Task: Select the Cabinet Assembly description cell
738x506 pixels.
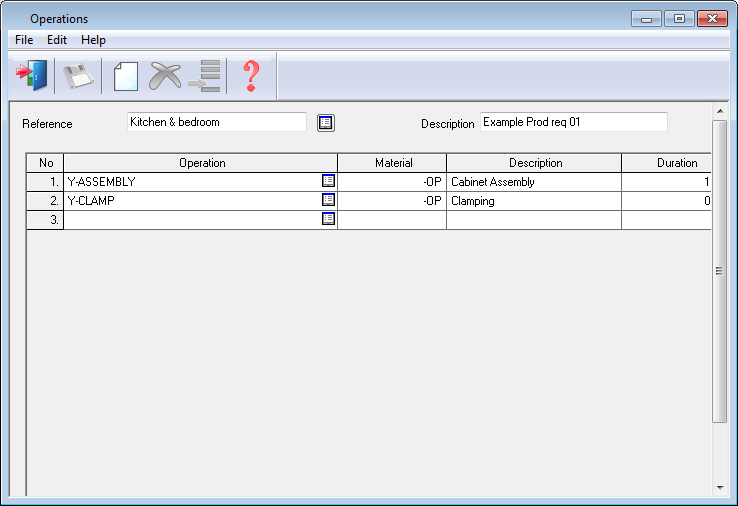Action: 533,182
